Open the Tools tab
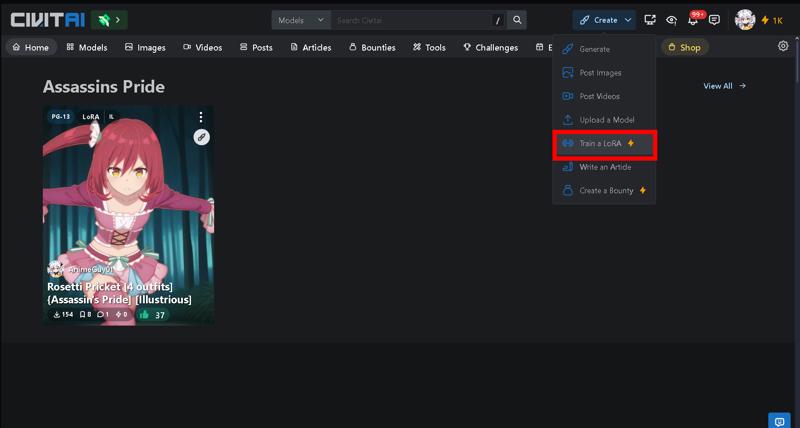The width and height of the screenshot is (800, 428). pyautogui.click(x=429, y=47)
